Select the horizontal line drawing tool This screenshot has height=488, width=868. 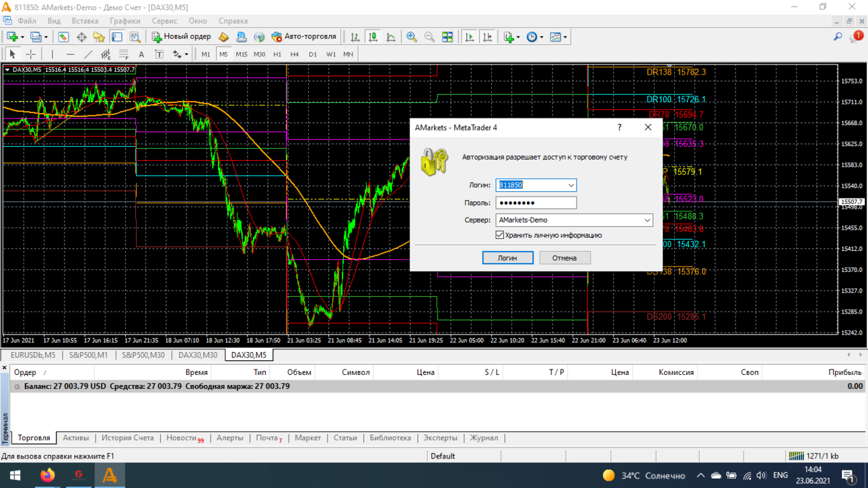pos(70,55)
